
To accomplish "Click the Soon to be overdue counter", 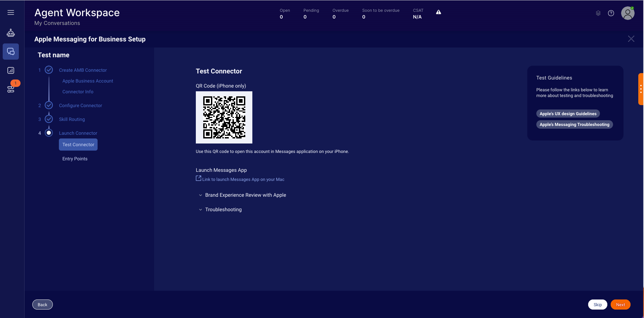I will (381, 14).
